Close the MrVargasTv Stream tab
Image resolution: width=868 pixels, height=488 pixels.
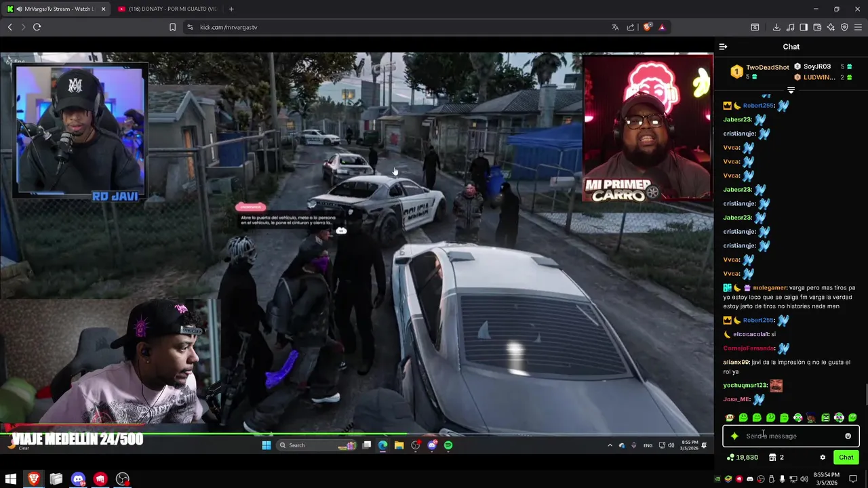click(x=103, y=9)
